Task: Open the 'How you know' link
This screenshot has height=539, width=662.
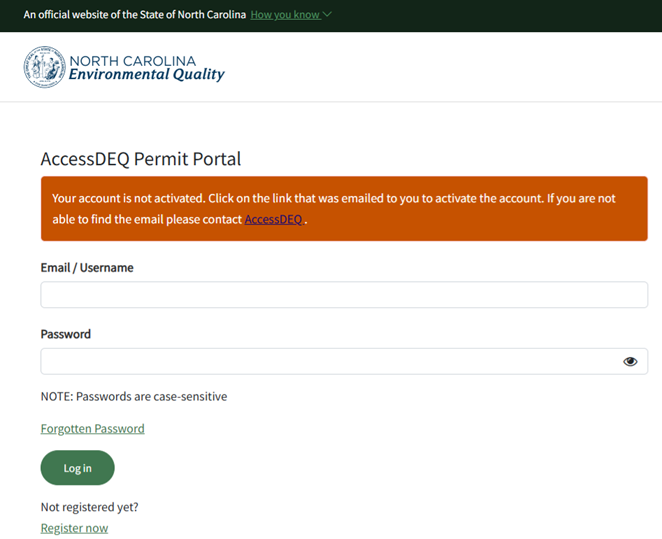Action: (x=285, y=15)
